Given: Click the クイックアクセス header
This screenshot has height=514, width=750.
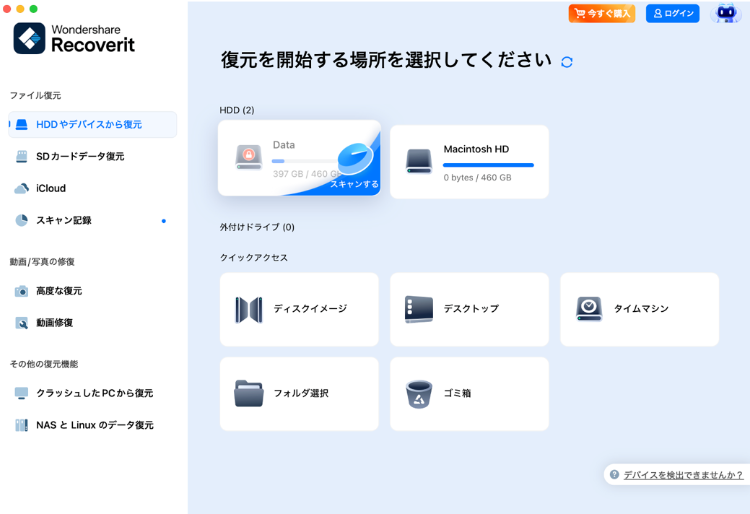Looking at the screenshot, I should (x=254, y=258).
